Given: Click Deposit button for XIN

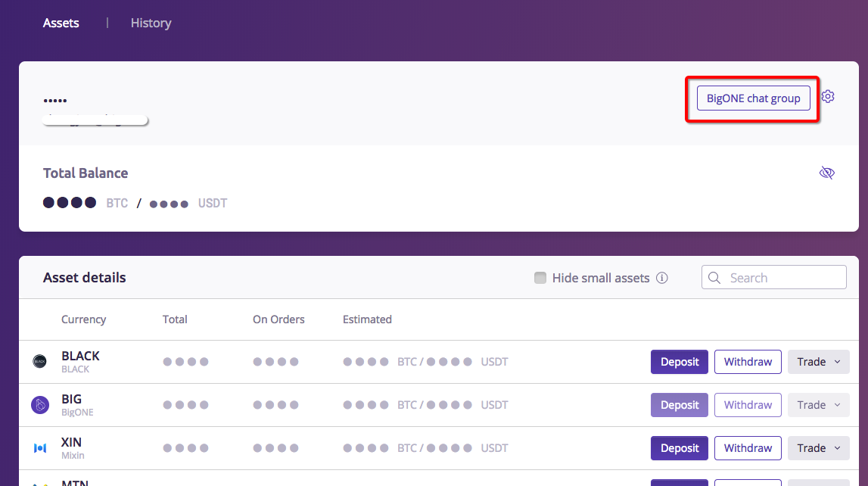Looking at the screenshot, I should [680, 448].
